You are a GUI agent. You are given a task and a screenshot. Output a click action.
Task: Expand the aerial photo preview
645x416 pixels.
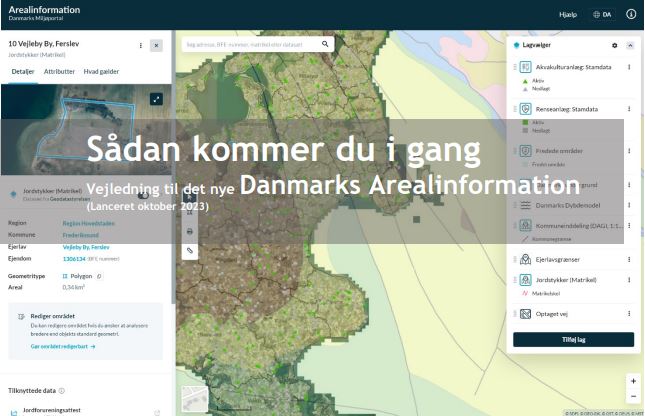pos(156,99)
